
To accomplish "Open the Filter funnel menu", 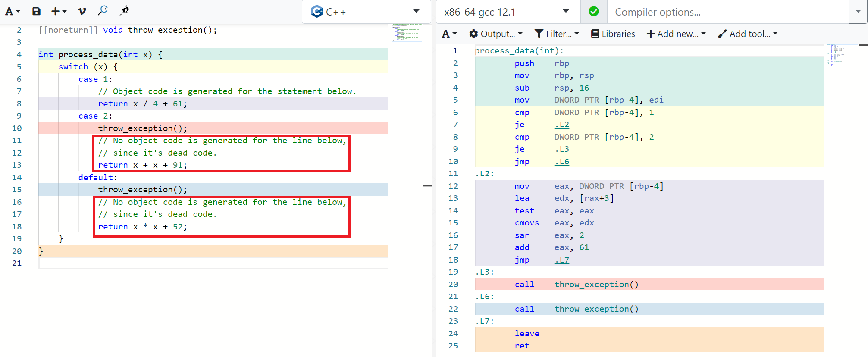I will pos(557,34).
